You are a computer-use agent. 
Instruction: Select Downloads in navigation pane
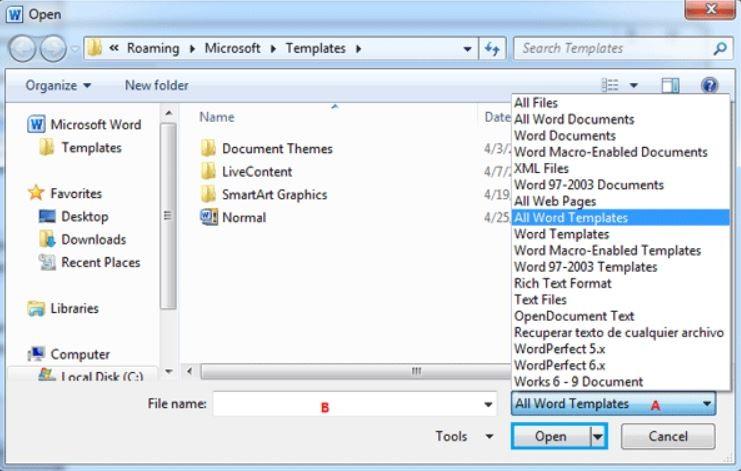coord(83,240)
